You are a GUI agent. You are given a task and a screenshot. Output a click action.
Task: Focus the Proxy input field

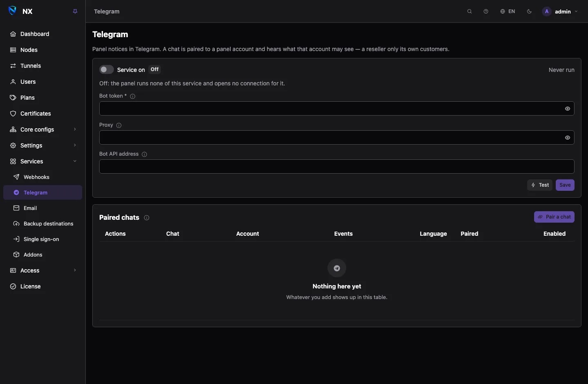(337, 138)
